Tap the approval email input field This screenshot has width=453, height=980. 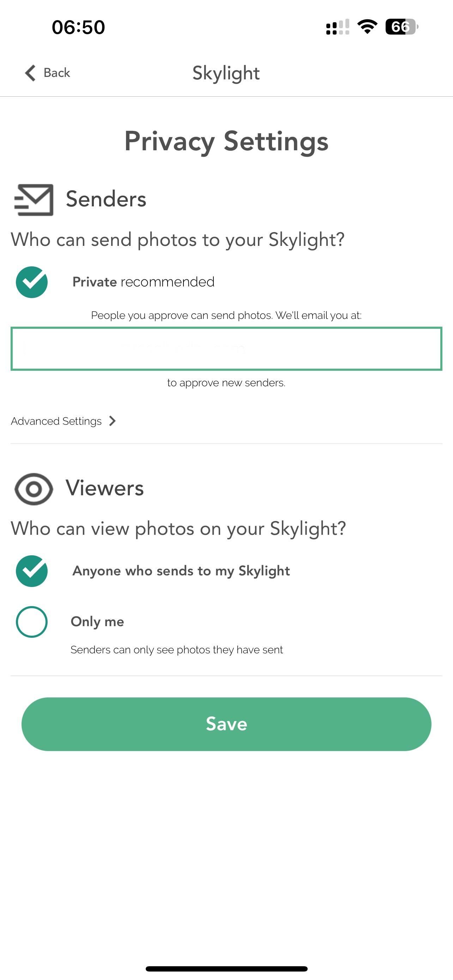226,349
